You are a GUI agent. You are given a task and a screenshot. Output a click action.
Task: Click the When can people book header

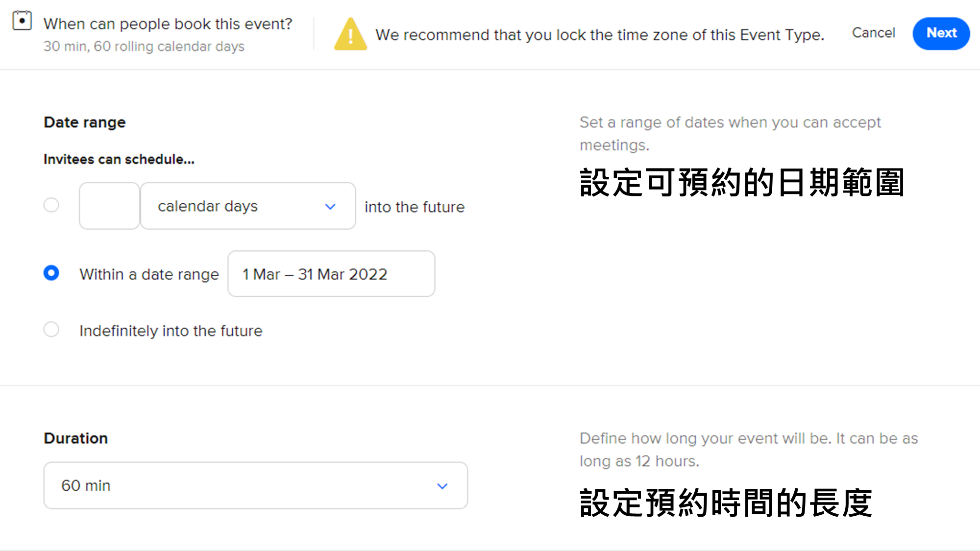pos(168,24)
